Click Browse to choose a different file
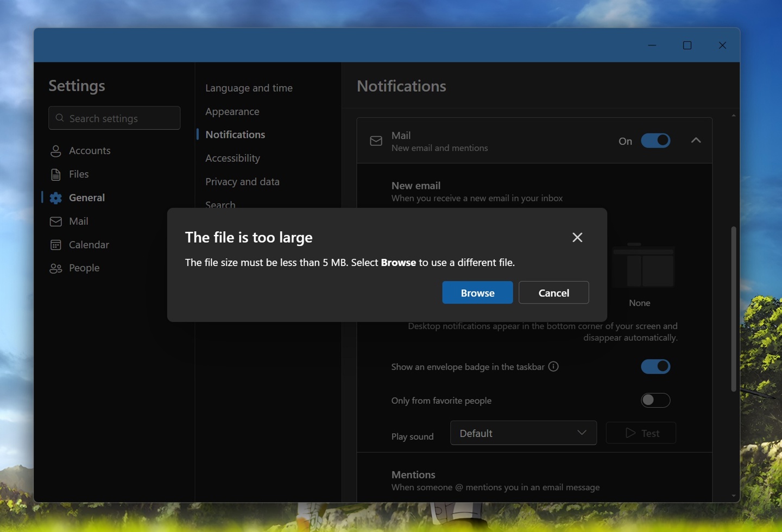Image resolution: width=782 pixels, height=532 pixels. 477,292
